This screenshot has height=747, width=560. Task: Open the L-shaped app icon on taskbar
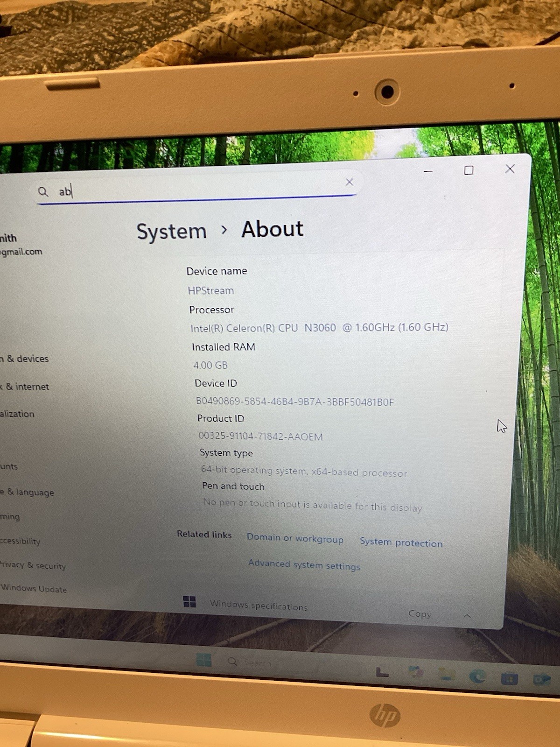(382, 672)
